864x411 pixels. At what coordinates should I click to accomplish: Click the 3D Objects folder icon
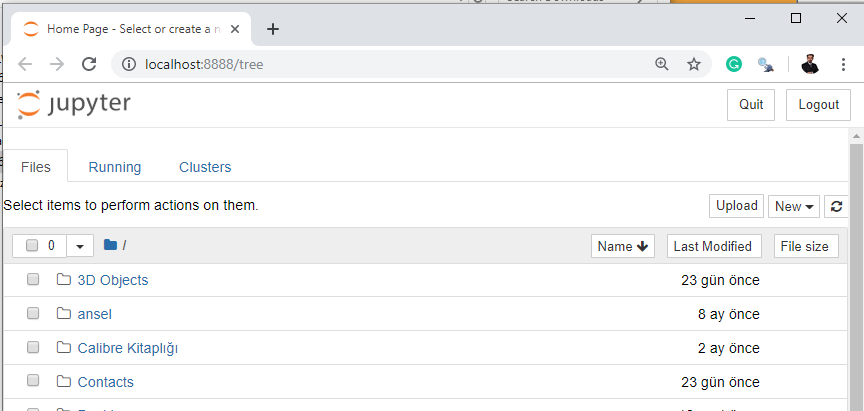click(64, 279)
